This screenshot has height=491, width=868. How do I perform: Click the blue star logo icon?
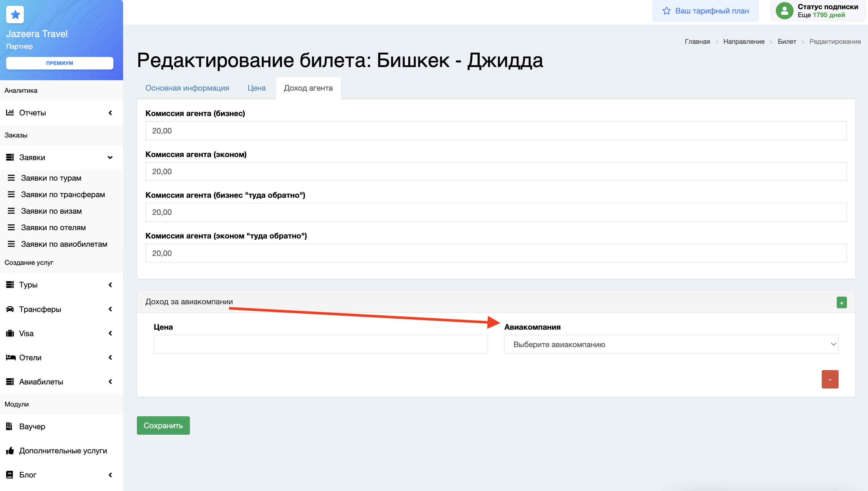[x=15, y=14]
